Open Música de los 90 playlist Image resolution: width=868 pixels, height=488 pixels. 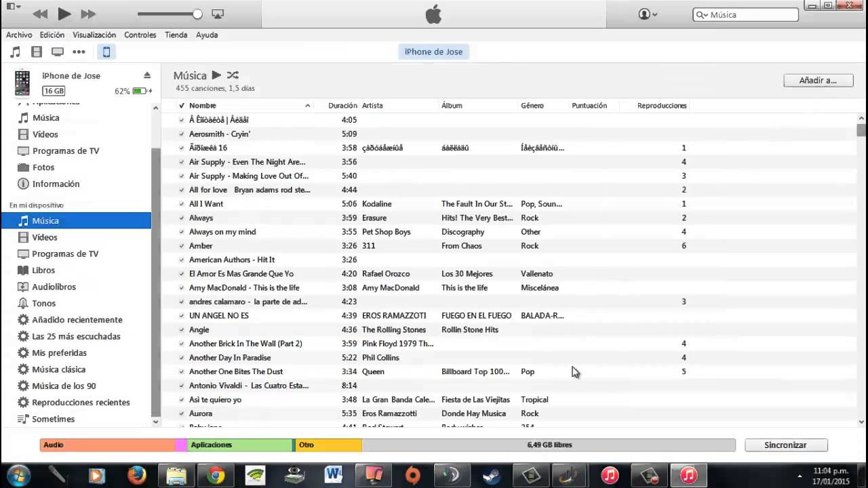pos(64,386)
